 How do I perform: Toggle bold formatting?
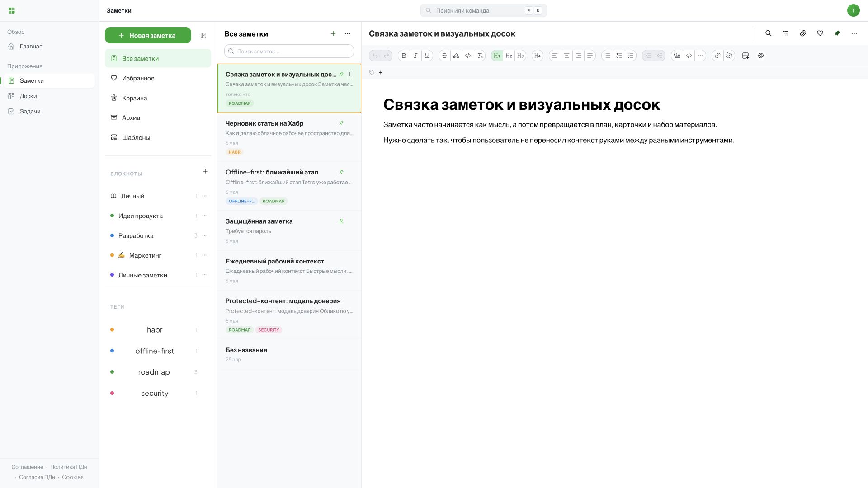point(404,56)
